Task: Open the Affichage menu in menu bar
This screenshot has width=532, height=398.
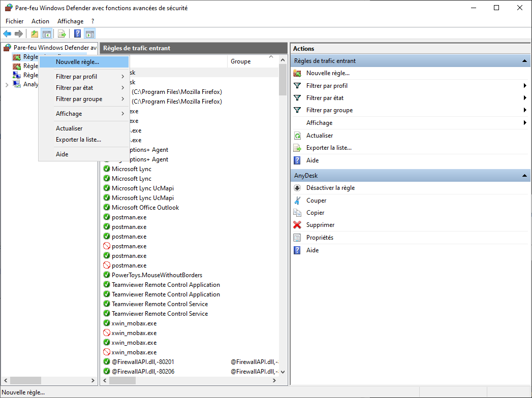Action: click(x=70, y=21)
